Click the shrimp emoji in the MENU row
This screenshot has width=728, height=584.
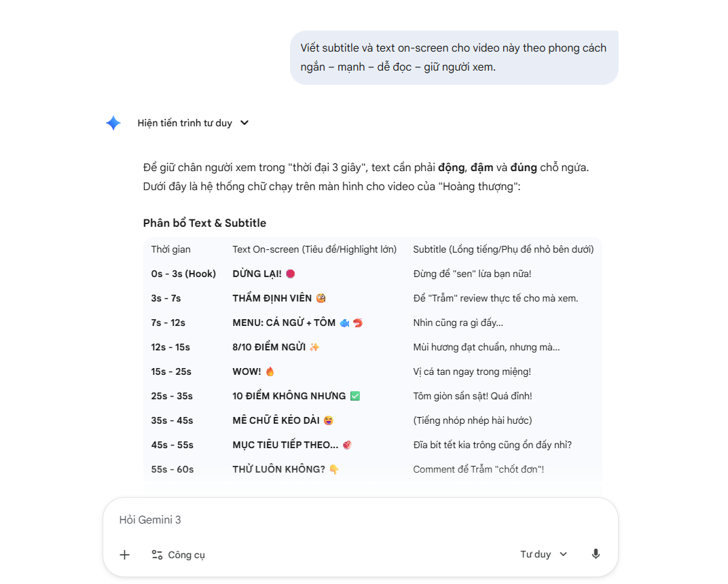(x=358, y=323)
